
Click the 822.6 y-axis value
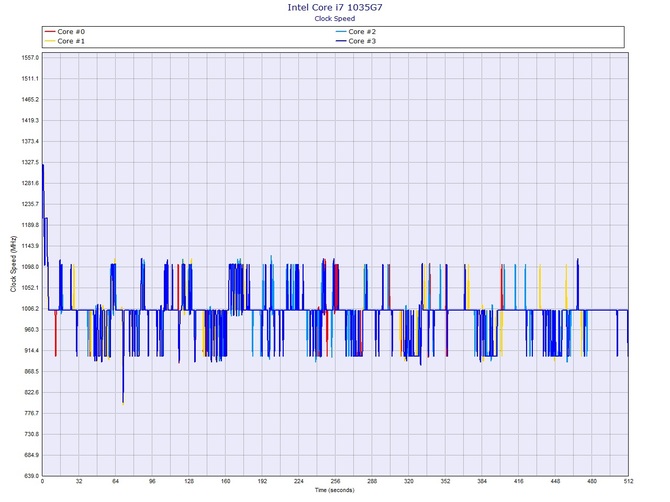click(31, 393)
